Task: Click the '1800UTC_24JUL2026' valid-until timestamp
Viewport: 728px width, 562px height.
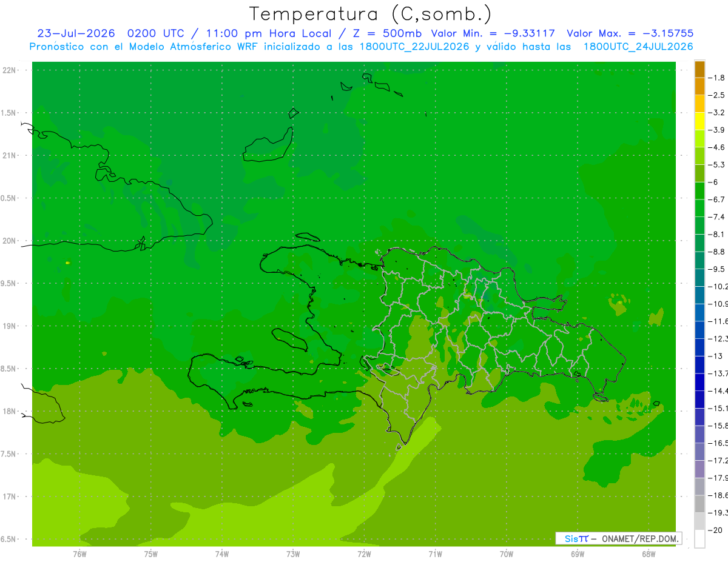Action: [638, 47]
